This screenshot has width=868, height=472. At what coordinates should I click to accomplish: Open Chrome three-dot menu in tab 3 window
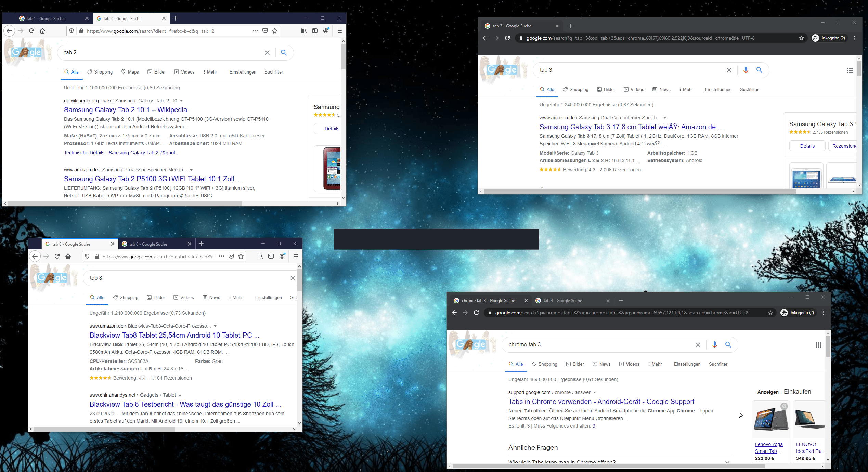[x=855, y=38]
